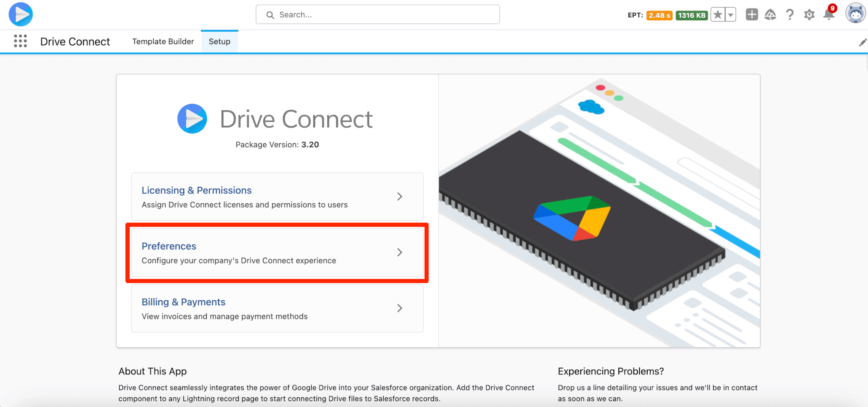Click the Google Drive chip illustration
Screen dimensions: 868x407
click(582, 220)
